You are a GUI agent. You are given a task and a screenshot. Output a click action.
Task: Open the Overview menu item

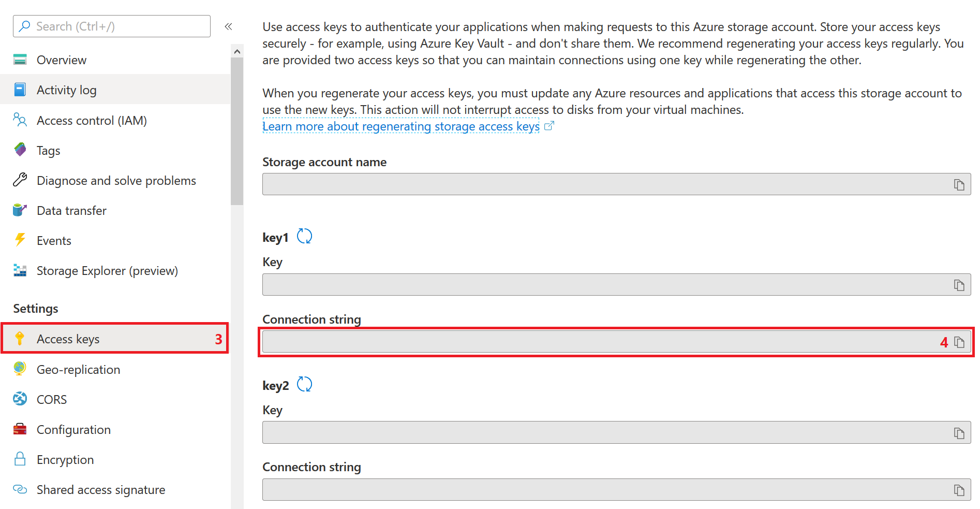coord(115,60)
